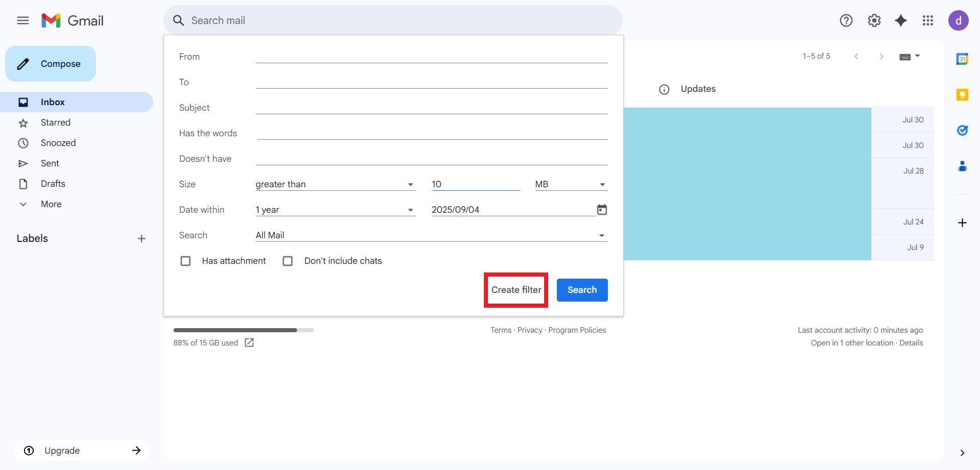Viewport: 980px width, 470px height.
Task: Open Google Keep side panel
Action: (x=962, y=95)
